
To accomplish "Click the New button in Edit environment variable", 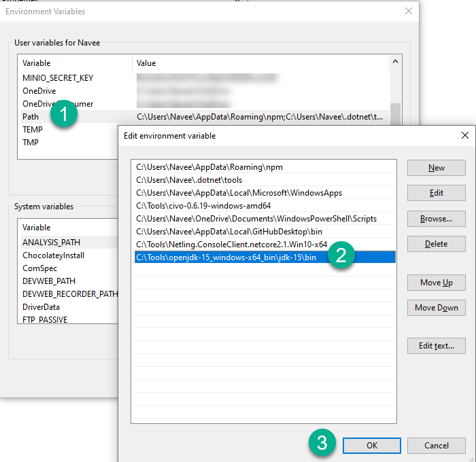I will pos(437,168).
